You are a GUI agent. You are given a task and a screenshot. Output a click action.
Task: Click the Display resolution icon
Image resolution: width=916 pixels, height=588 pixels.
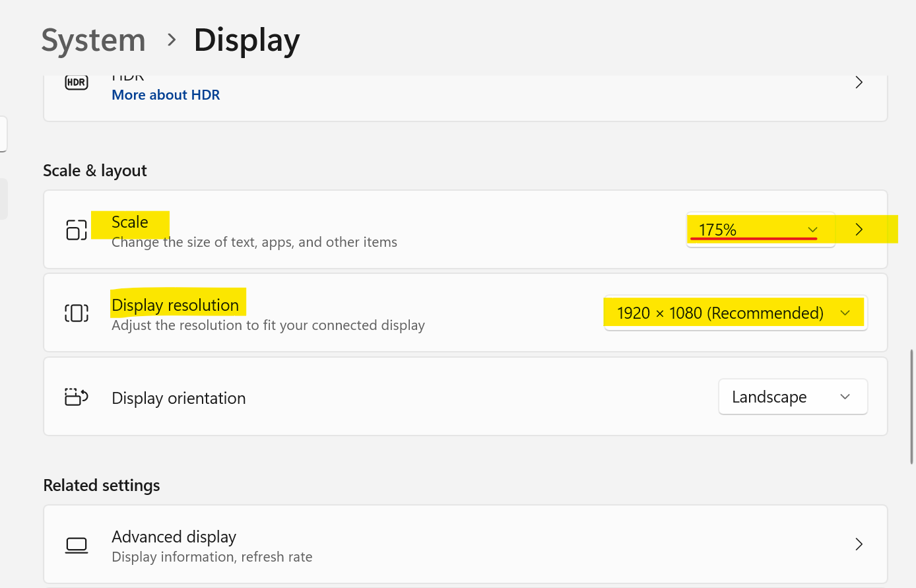coord(76,313)
